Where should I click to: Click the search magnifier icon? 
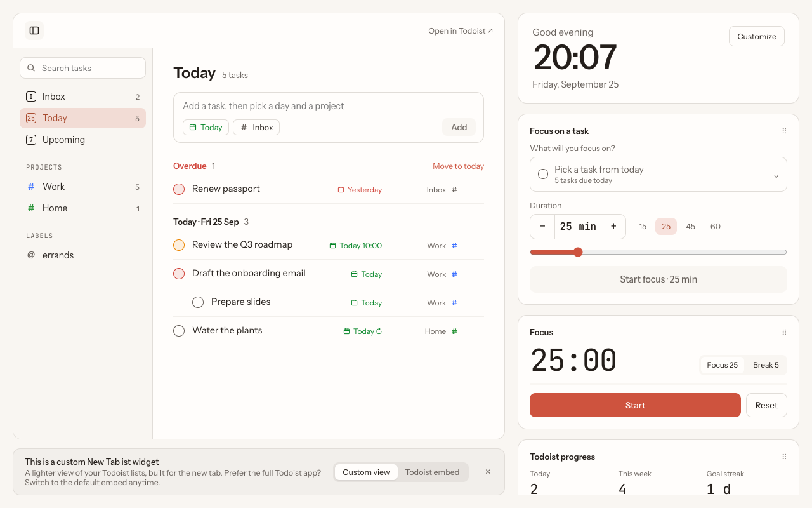coord(31,68)
